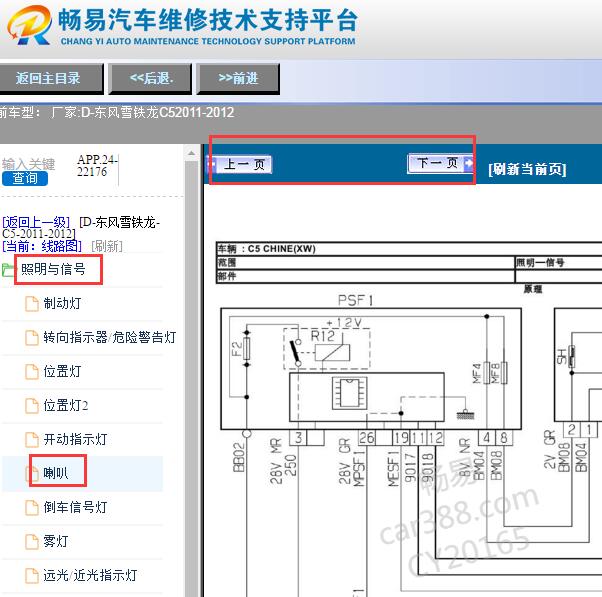The height and width of the screenshot is (597, 602).
Task: Click document icon beside 远光/近光指示灯
Action: tap(32, 576)
